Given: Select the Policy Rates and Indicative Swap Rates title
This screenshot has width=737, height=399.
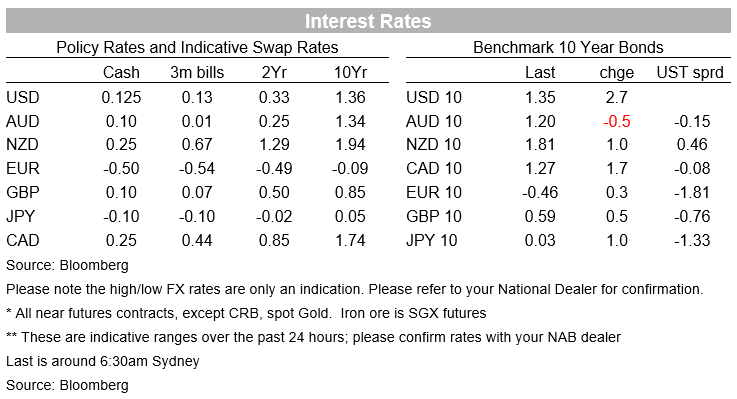Looking at the screenshot, I should pos(197,47).
